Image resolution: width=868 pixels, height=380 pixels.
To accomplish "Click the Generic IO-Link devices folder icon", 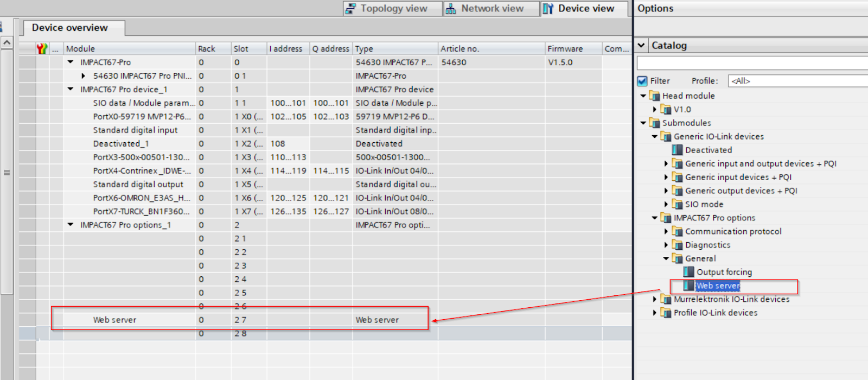I will [666, 137].
